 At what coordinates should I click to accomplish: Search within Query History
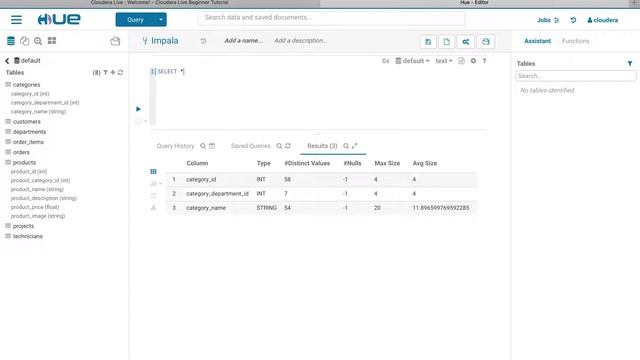point(203,146)
